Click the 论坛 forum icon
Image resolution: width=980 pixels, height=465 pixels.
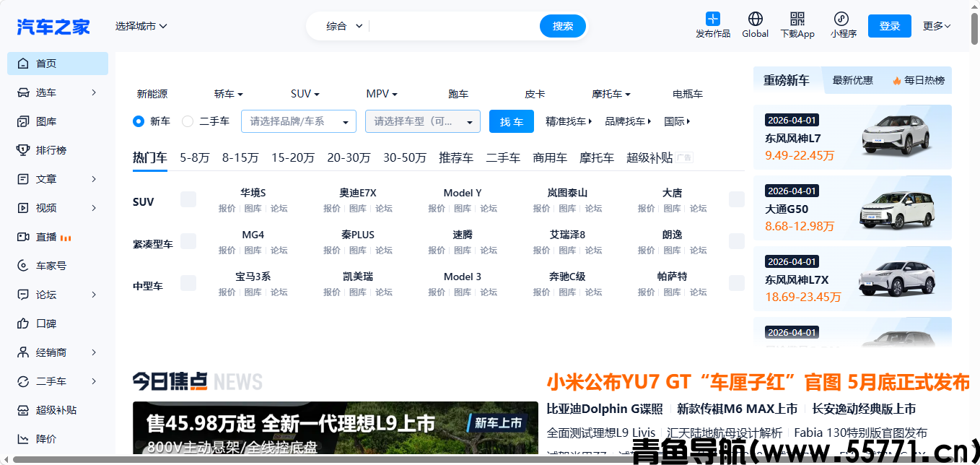23,295
